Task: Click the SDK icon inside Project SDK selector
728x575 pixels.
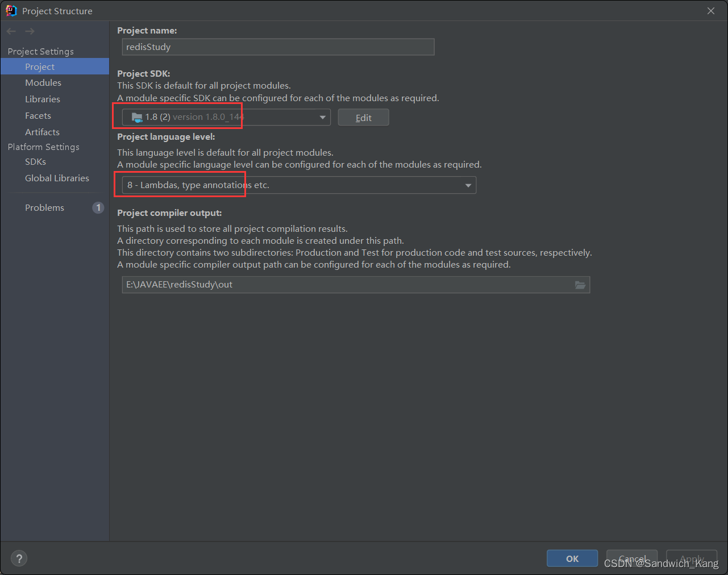Action: click(x=136, y=116)
